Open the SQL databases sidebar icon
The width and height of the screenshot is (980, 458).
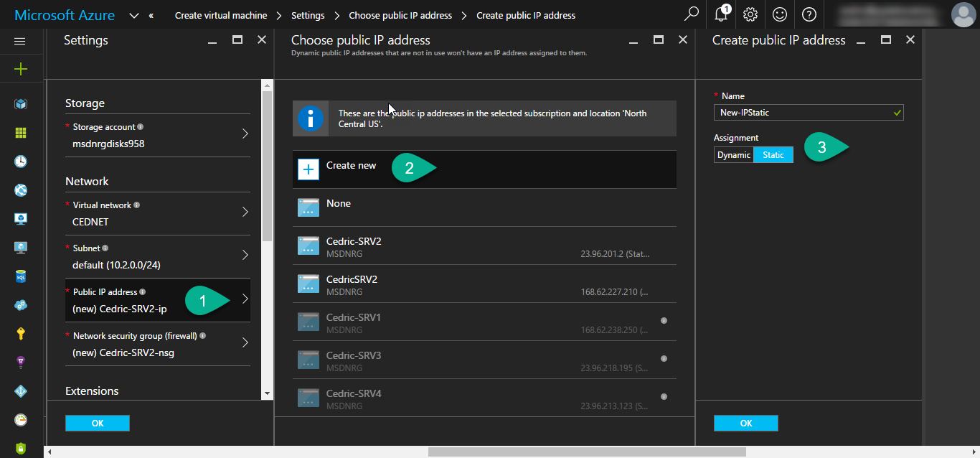[20, 276]
